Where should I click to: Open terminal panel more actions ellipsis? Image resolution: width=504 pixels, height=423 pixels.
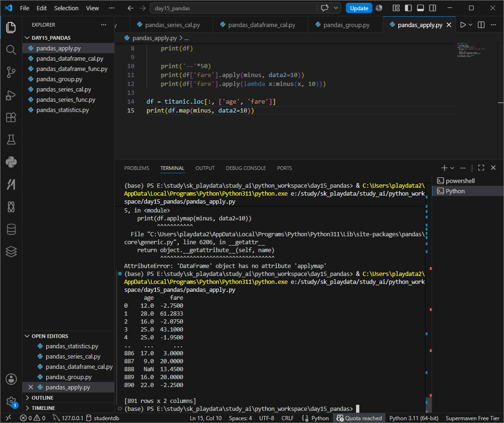[463, 168]
